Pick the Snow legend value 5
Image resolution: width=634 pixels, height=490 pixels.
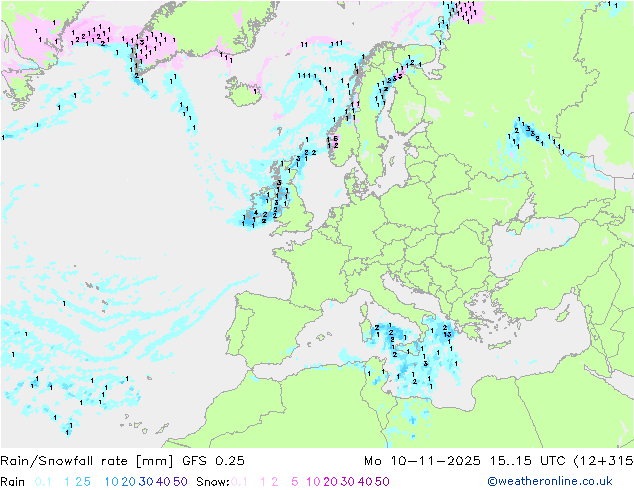click(294, 482)
